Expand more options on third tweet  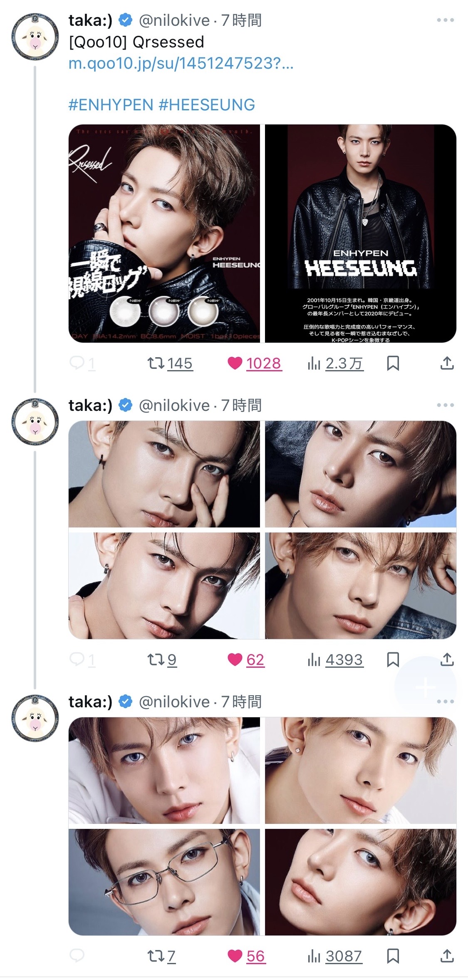click(445, 702)
